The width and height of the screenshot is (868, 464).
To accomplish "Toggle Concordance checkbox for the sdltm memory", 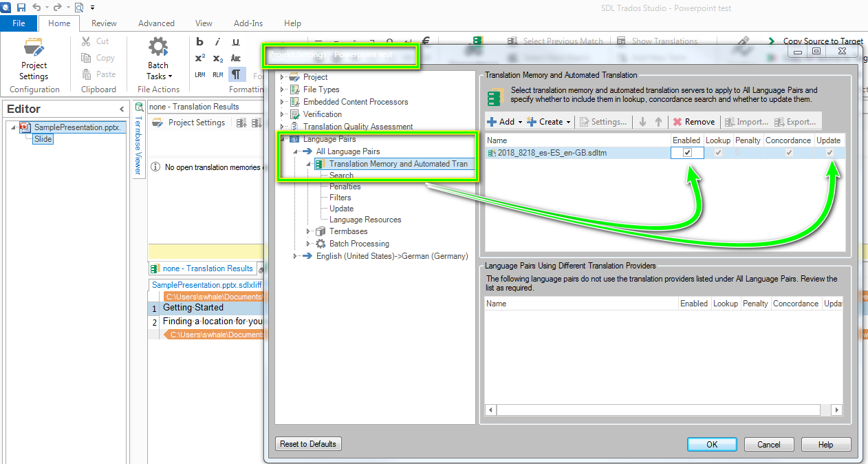I will point(789,153).
